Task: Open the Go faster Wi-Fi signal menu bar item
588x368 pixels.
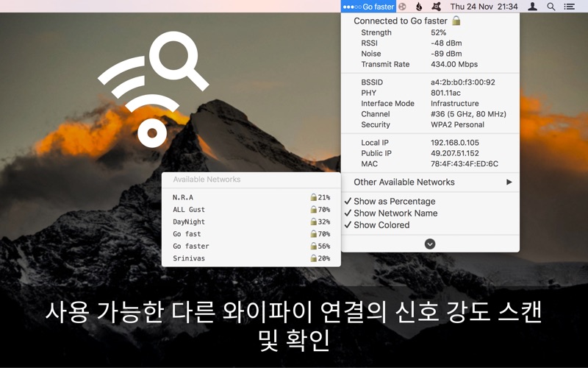Action: pos(368,7)
